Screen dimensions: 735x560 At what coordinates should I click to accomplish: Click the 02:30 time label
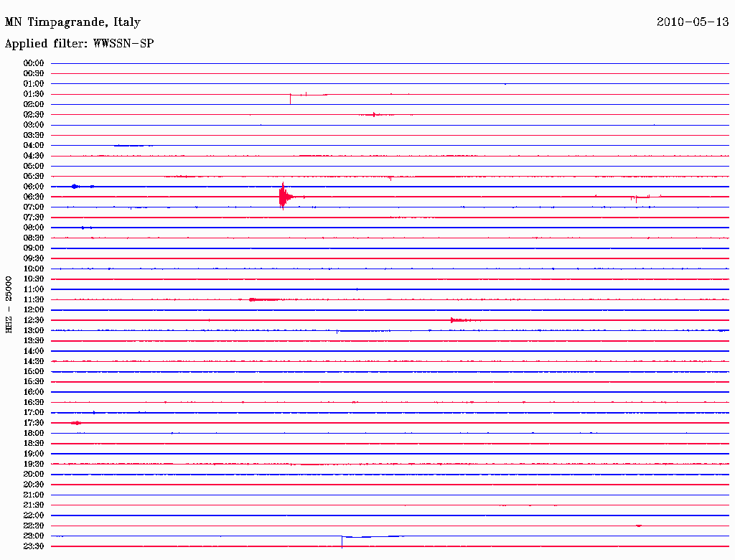coord(34,115)
